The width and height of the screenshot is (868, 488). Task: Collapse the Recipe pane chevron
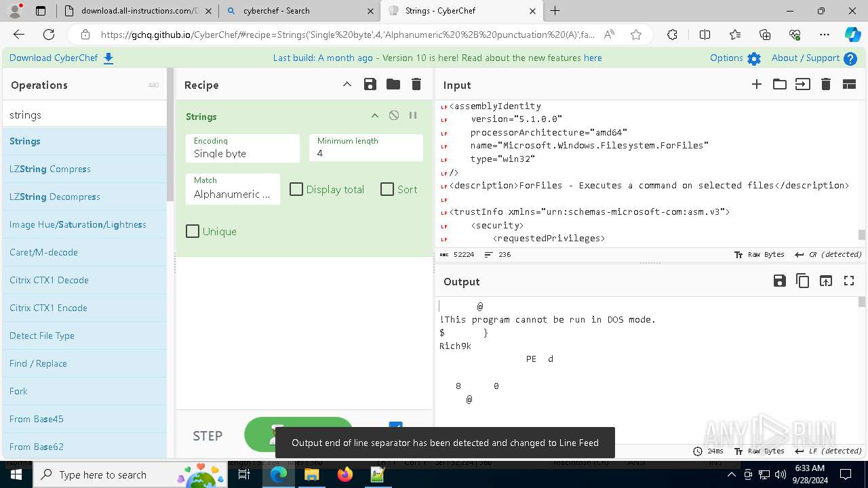(347, 84)
